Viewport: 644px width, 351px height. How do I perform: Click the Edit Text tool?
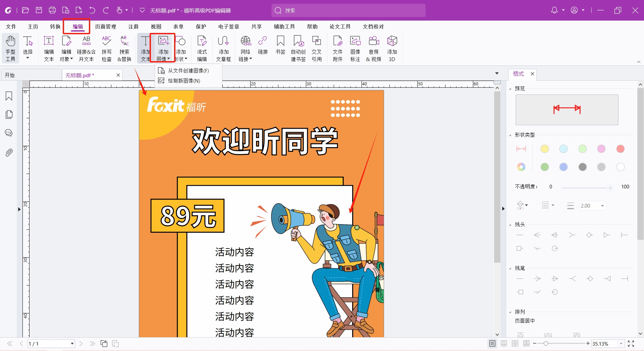(x=49, y=48)
